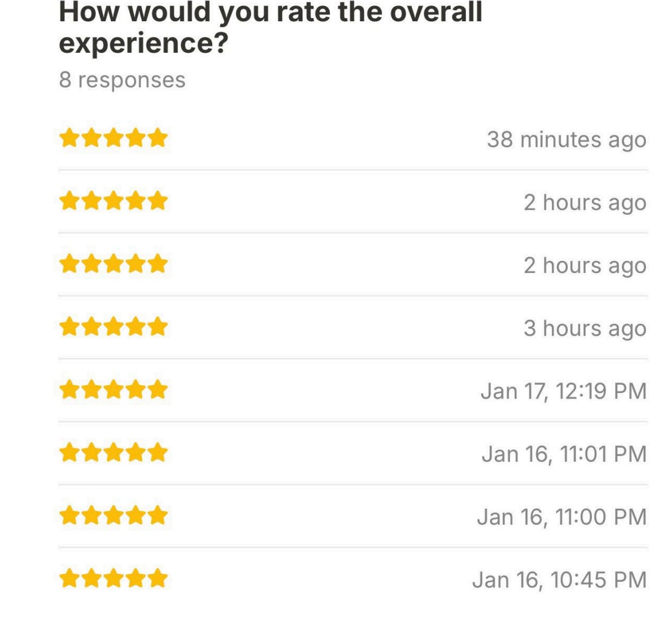Click the fifth star in the Jan 17 row

point(158,389)
